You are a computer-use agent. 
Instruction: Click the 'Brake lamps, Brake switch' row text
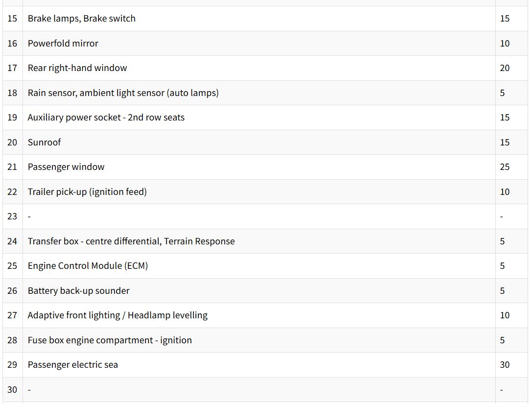(x=81, y=19)
